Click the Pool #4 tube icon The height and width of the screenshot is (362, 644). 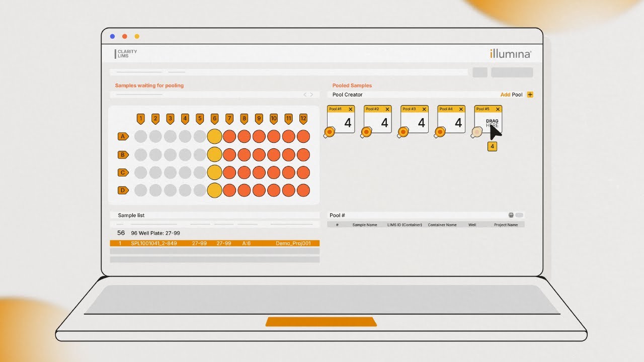coord(440,132)
